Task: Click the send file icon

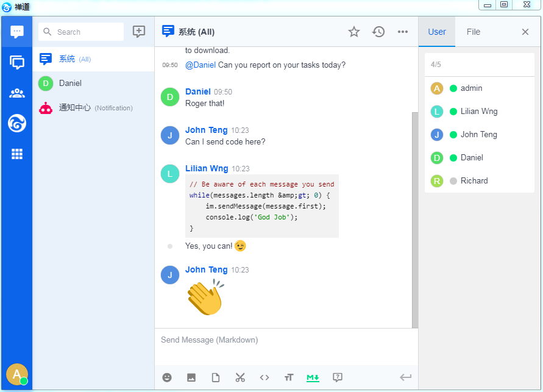Action: 216,377
